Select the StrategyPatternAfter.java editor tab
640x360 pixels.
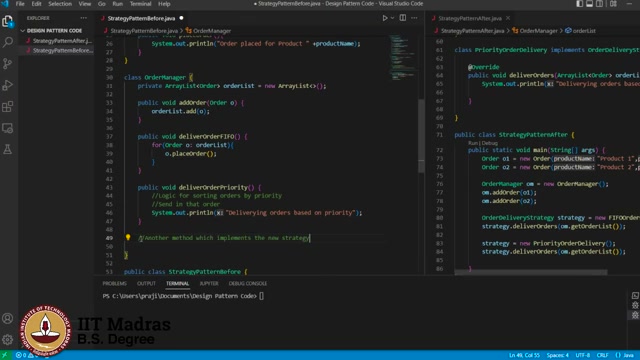pyautogui.click(x=469, y=18)
